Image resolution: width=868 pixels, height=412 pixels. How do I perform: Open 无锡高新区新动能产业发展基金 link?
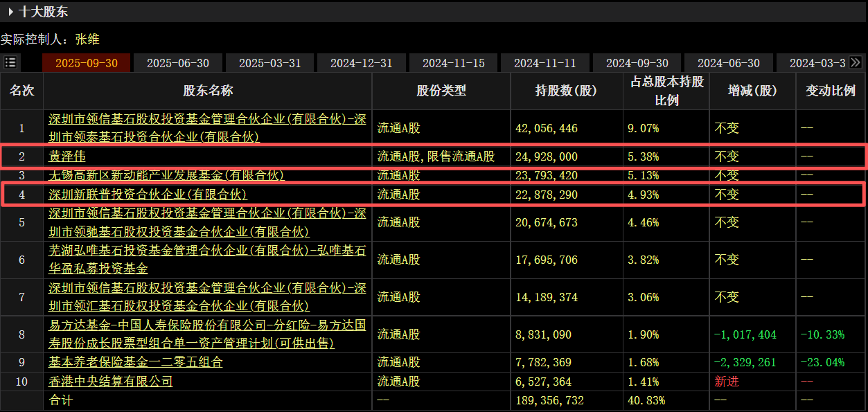(x=166, y=176)
